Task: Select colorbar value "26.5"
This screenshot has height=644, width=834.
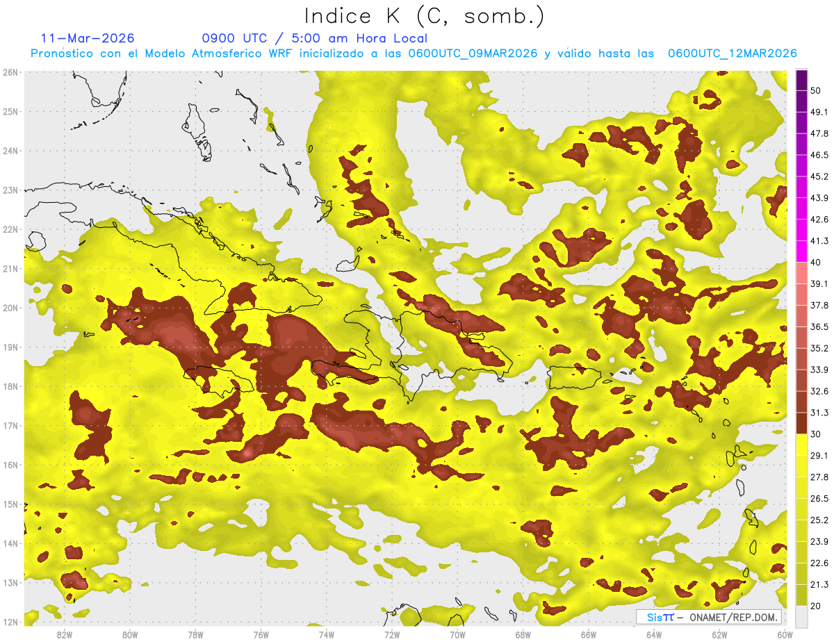Action: (x=819, y=499)
